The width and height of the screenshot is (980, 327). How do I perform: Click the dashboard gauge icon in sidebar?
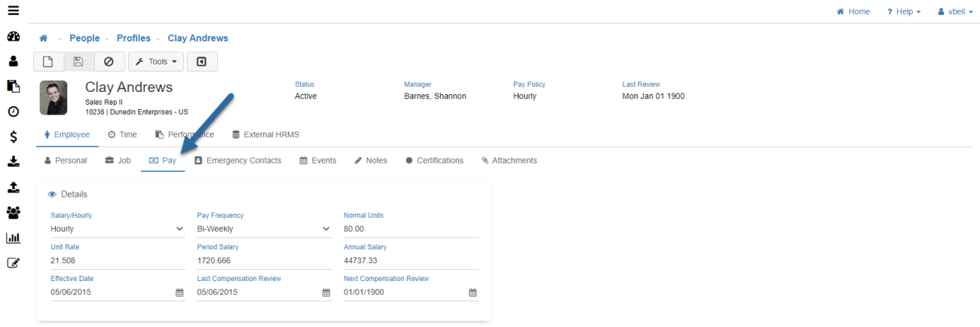click(x=13, y=37)
